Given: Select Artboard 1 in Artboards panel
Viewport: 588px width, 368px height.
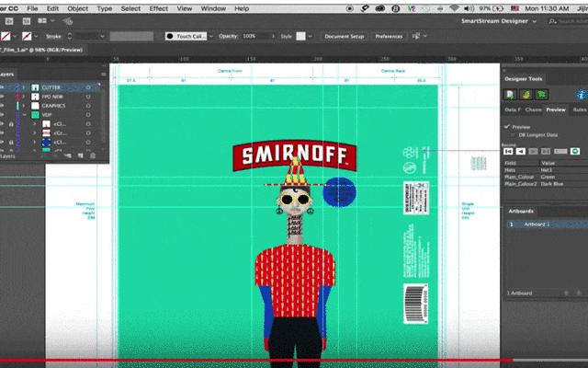Looking at the screenshot, I should (537, 224).
